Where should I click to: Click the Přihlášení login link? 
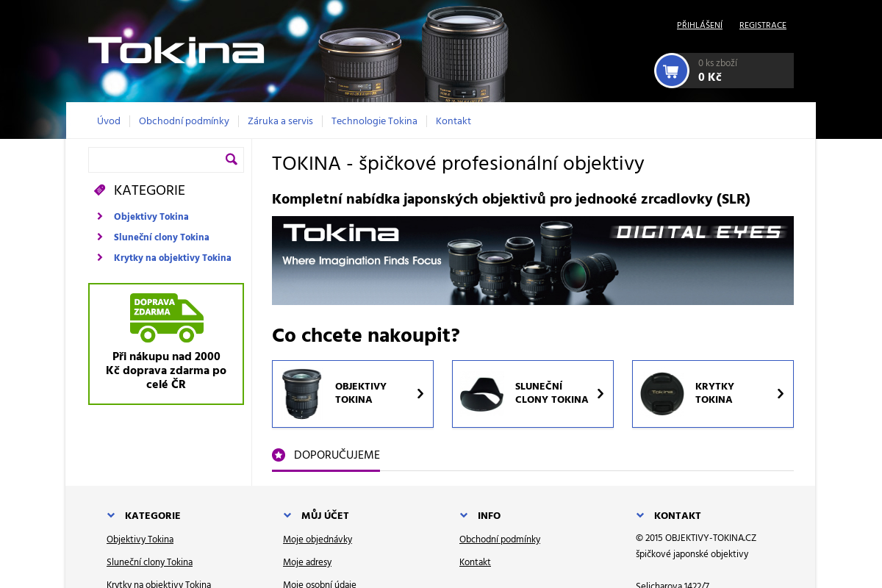(x=699, y=25)
